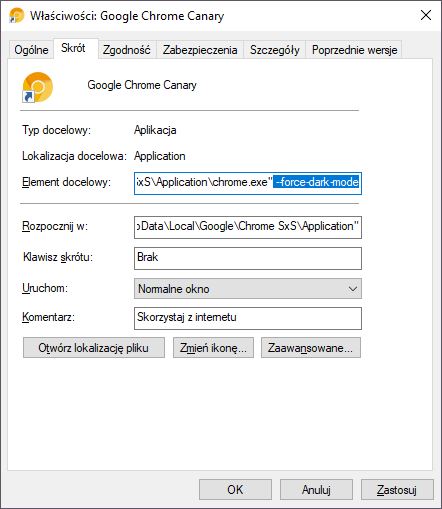Open the Szczegóły tab
The width and height of the screenshot is (442, 509).
pyautogui.click(x=275, y=50)
